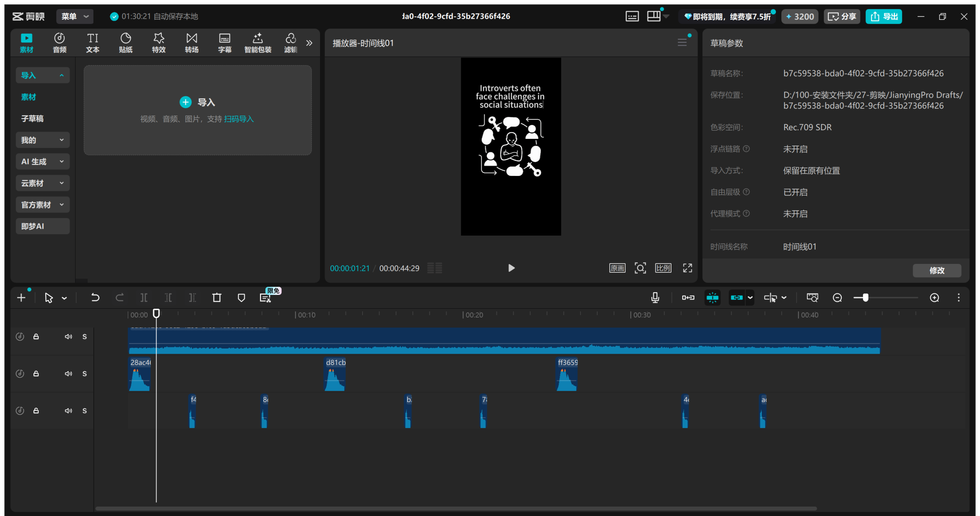Switch to the 文本 text tab
The image size is (980, 516).
click(93, 42)
